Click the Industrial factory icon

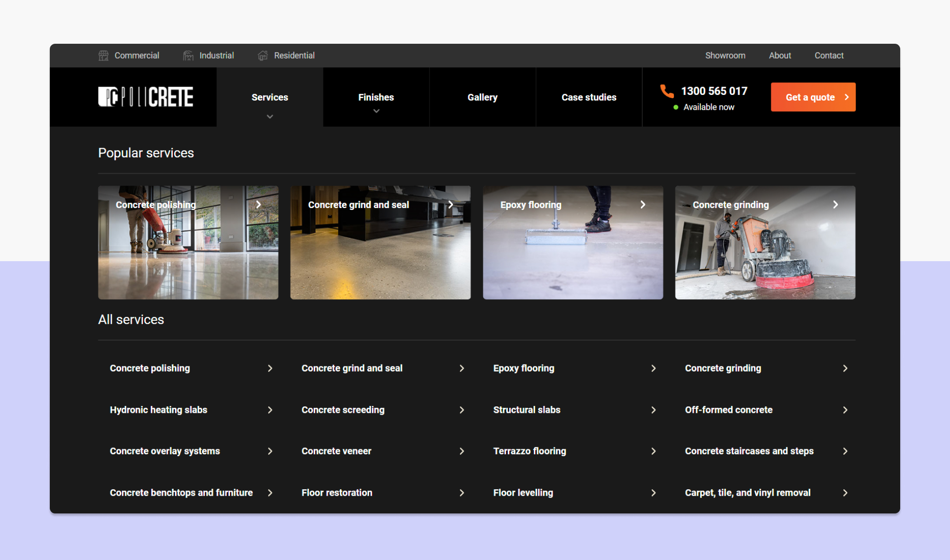[189, 55]
